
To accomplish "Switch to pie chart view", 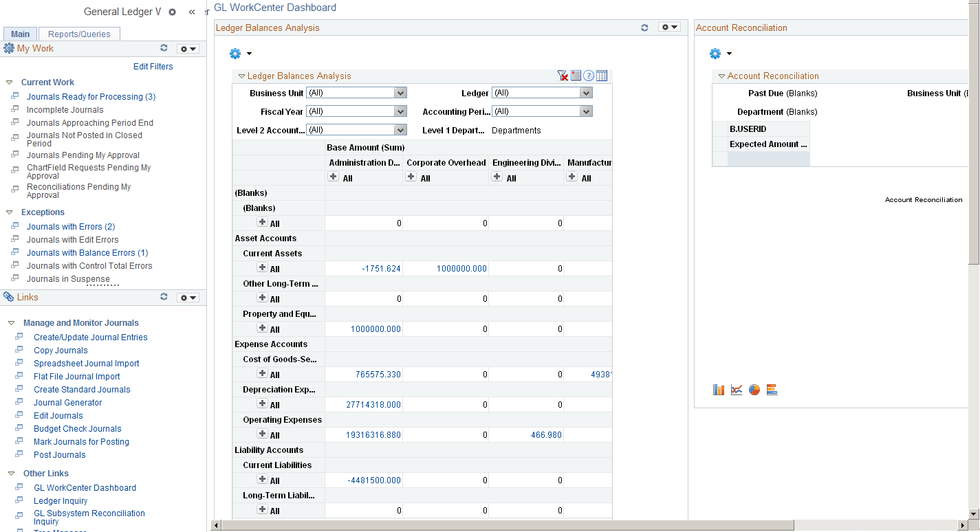I will 754,389.
